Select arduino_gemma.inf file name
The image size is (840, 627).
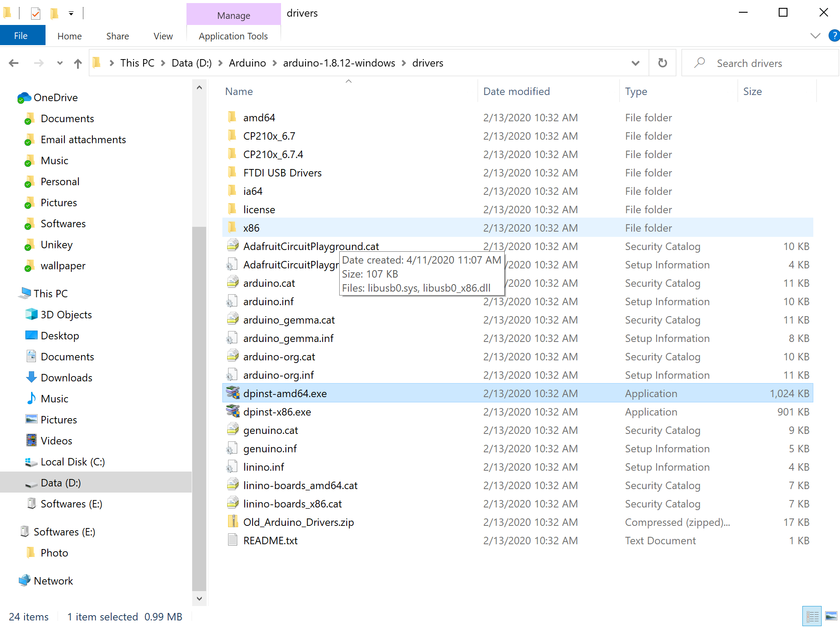(288, 338)
